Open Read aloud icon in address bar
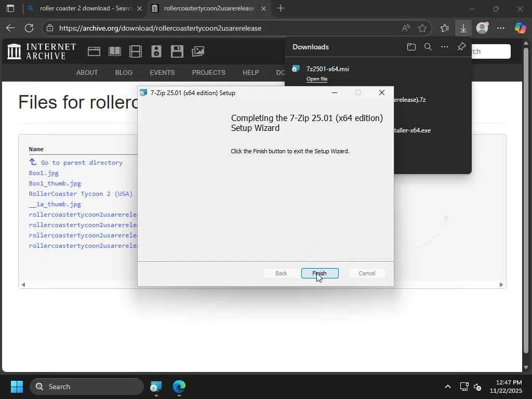The height and width of the screenshot is (399, 532). 406,28
